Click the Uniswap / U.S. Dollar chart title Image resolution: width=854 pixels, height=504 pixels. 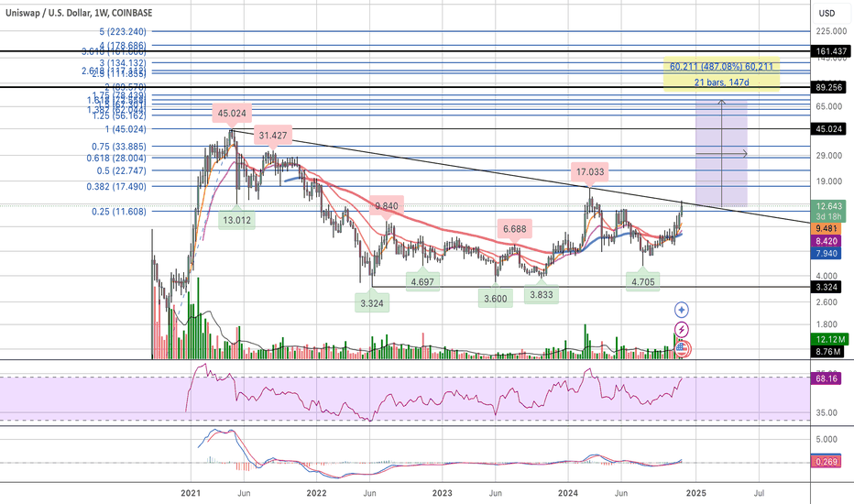coord(79,13)
